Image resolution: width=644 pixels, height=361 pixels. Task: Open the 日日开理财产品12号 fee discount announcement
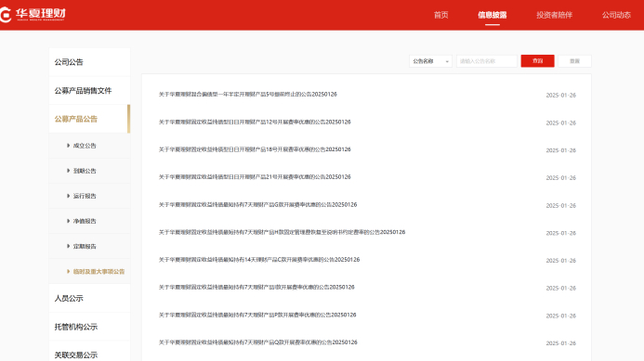tap(255, 122)
